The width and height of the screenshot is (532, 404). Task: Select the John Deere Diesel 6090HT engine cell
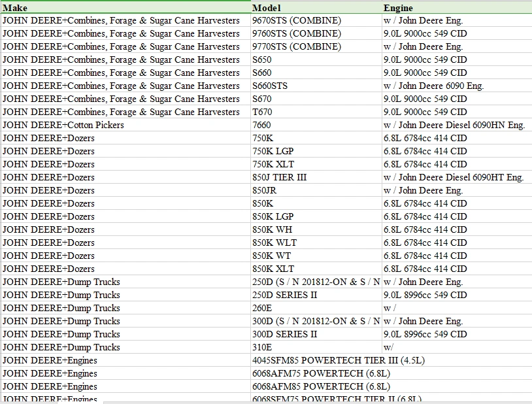pos(455,177)
